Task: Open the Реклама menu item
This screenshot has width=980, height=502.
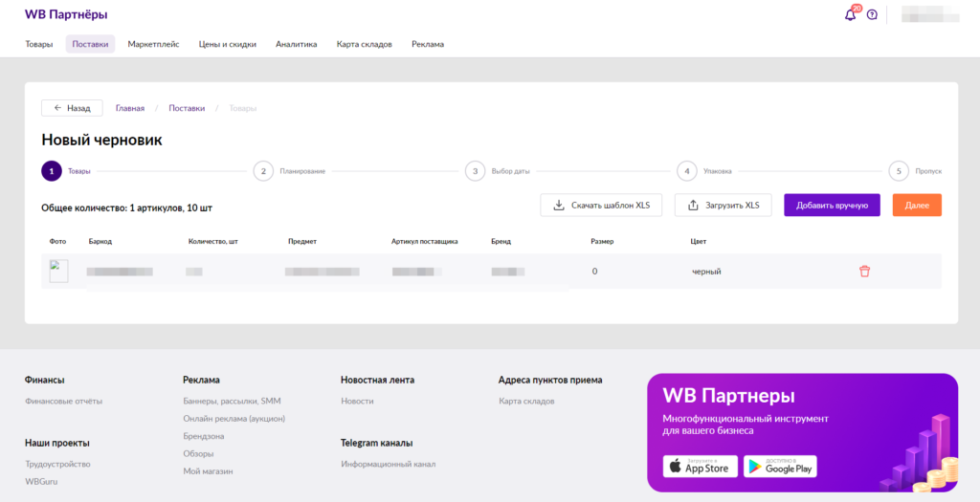Action: tap(428, 44)
